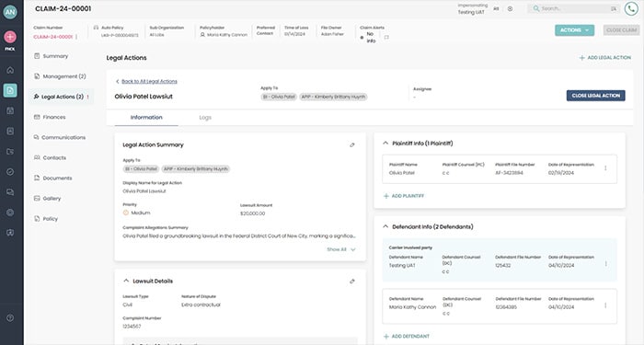Viewport: 644px width, 345px height.
Task: Select Legal Actions (2) menu item
Action: [62, 97]
